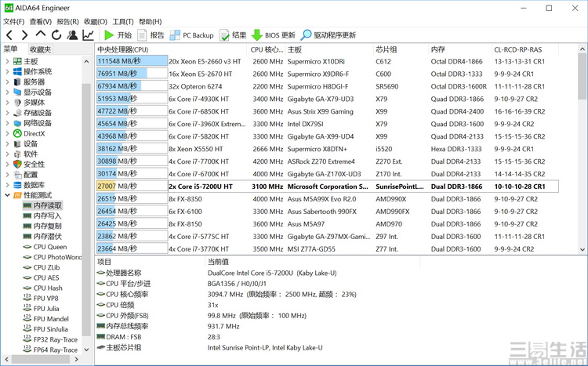Image resolution: width=588 pixels, height=366 pixels.
Task: Sort by 芯片组 column header
Action: click(401, 49)
